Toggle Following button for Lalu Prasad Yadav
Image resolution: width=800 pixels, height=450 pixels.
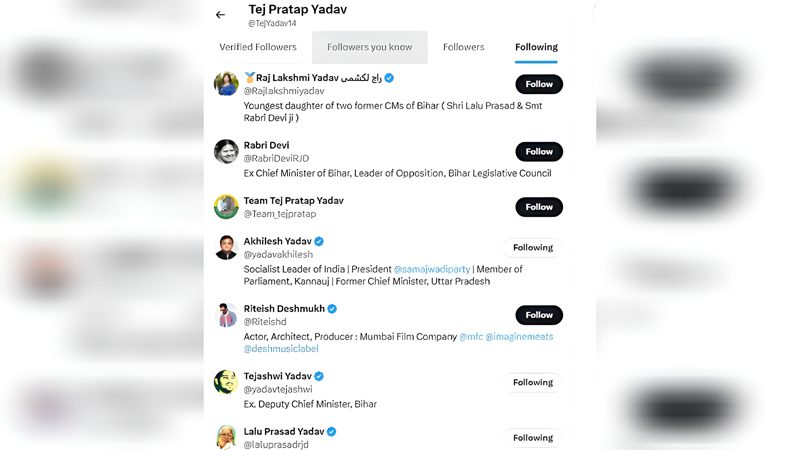(533, 438)
